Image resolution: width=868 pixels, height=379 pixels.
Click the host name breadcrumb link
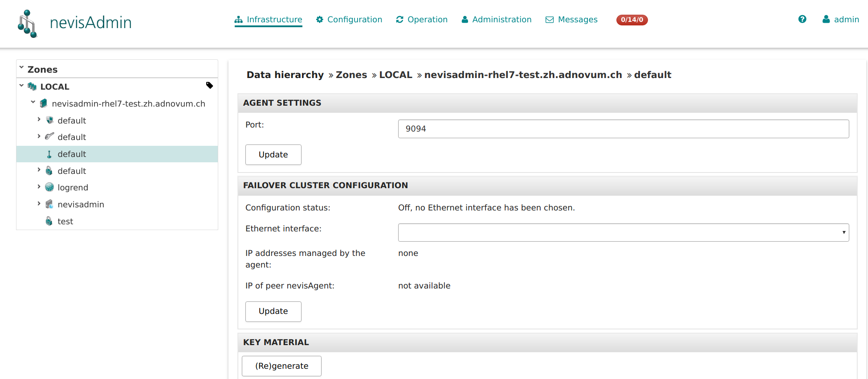click(x=523, y=75)
